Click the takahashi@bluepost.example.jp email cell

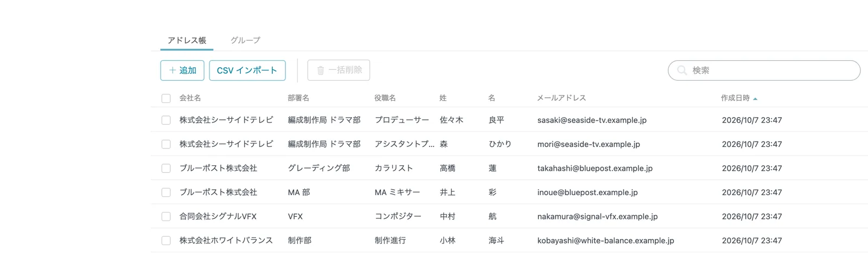(595, 169)
